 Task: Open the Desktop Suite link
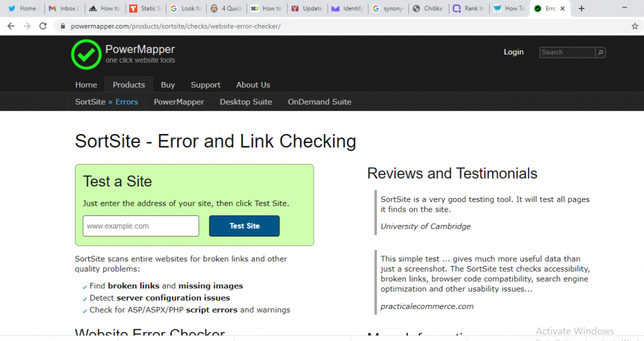246,102
